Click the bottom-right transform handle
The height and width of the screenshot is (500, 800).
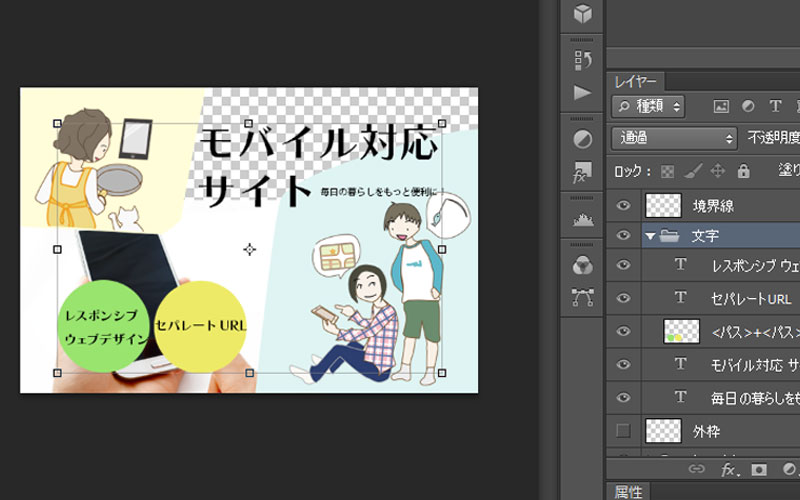click(x=442, y=373)
